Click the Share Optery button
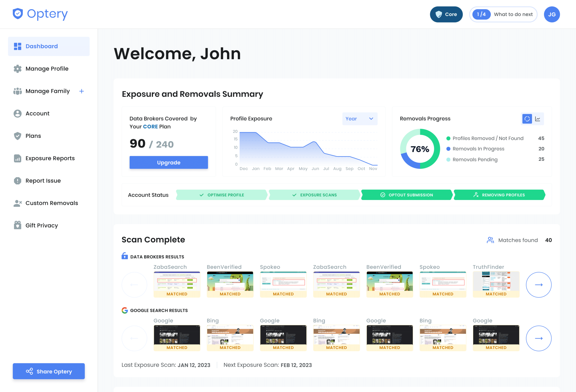 click(49, 371)
